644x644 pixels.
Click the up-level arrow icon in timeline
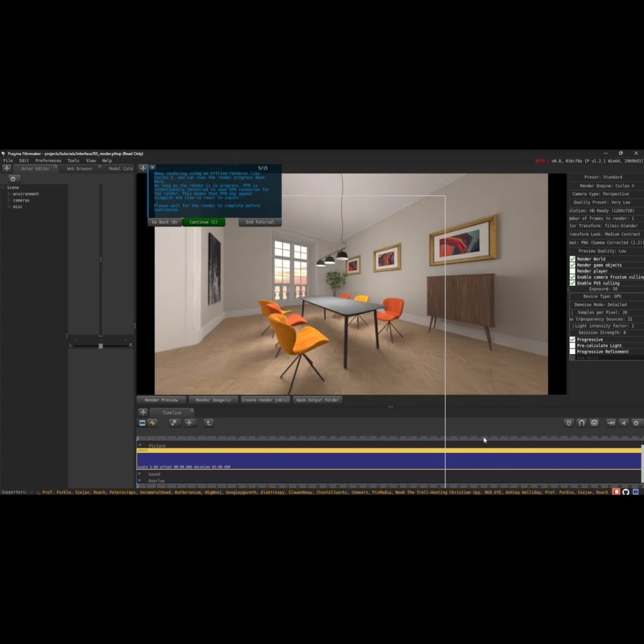coord(209,422)
